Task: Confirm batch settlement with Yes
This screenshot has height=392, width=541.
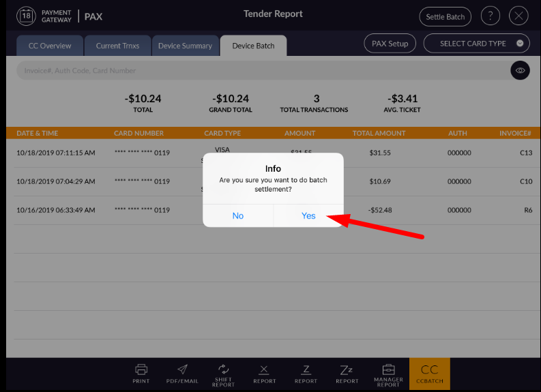Action: click(x=308, y=215)
